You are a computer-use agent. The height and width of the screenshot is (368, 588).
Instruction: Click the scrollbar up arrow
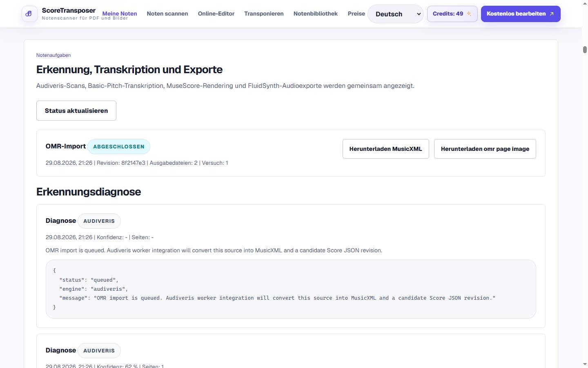585,3
